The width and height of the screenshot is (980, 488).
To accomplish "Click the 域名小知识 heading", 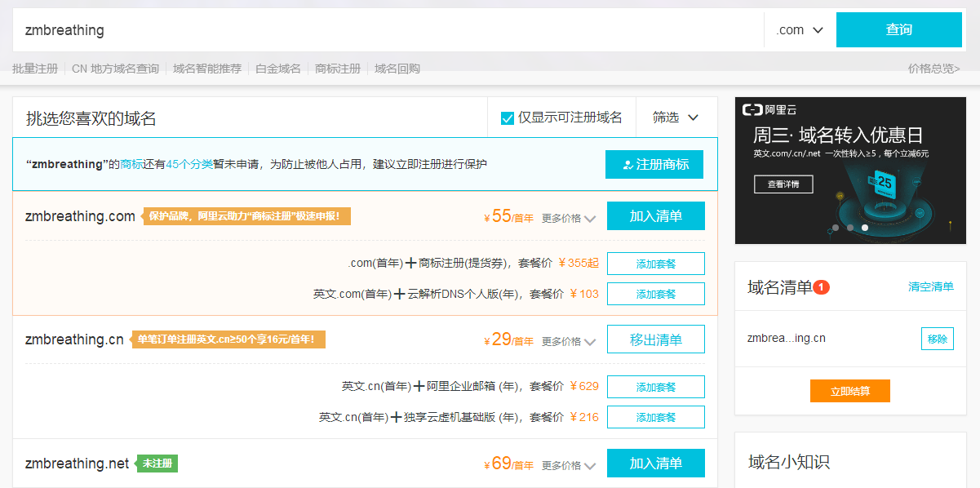I will 789,462.
